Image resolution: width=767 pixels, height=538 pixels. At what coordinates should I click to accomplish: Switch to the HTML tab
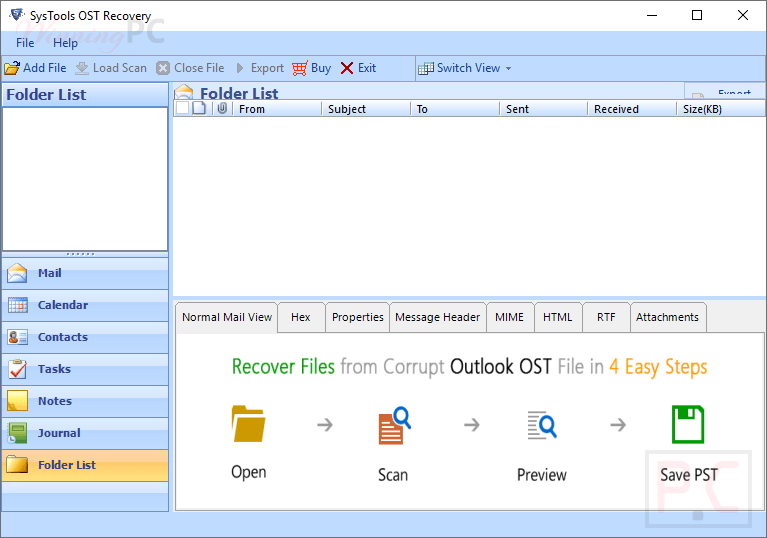[x=557, y=317]
